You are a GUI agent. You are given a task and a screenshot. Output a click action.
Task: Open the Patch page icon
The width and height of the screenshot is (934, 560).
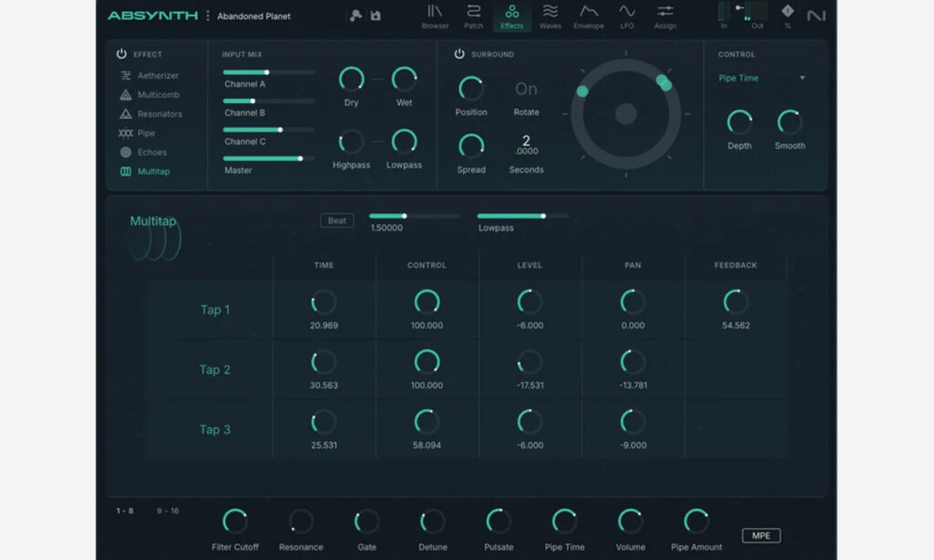(473, 16)
